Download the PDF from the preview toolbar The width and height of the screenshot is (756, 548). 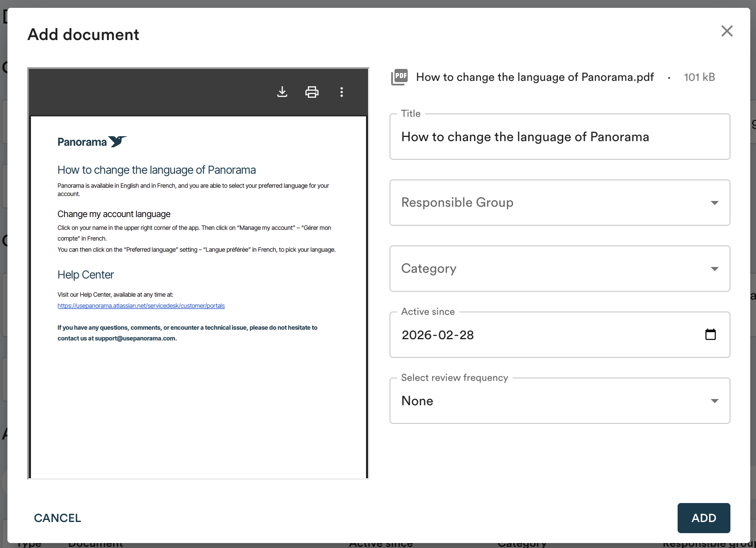[x=282, y=92]
